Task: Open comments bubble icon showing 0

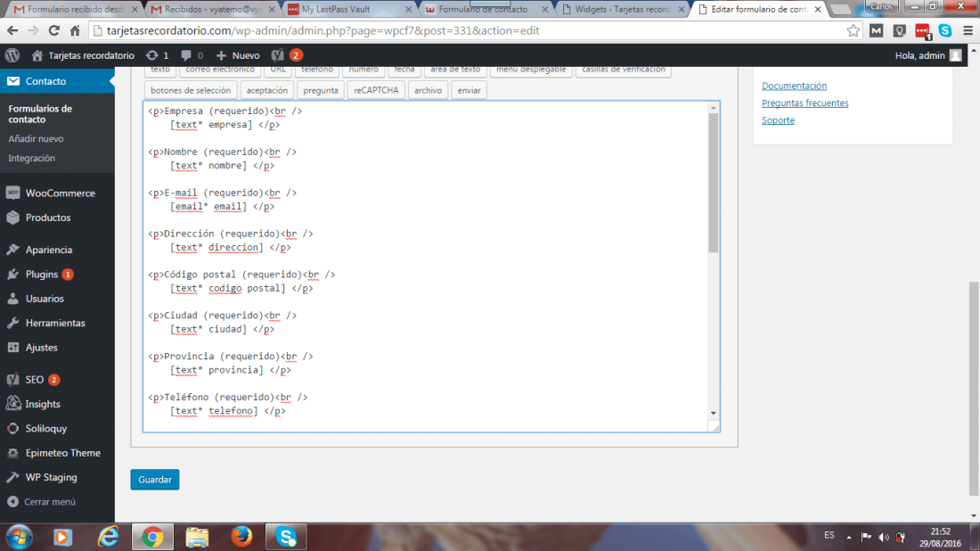Action: click(x=192, y=55)
